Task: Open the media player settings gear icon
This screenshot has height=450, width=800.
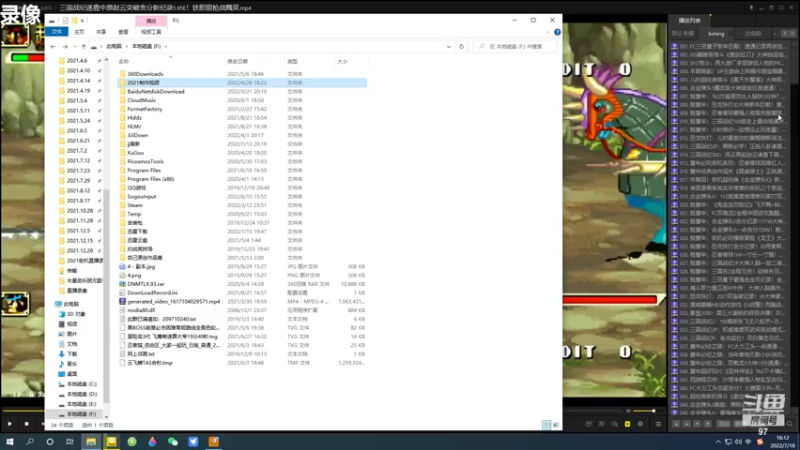Action: tap(640, 424)
